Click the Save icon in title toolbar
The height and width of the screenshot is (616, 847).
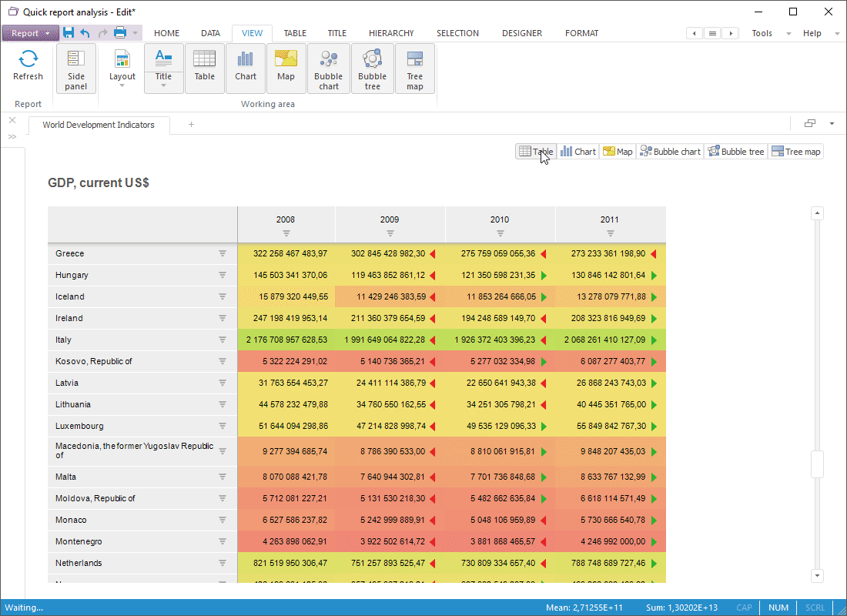pos(69,33)
